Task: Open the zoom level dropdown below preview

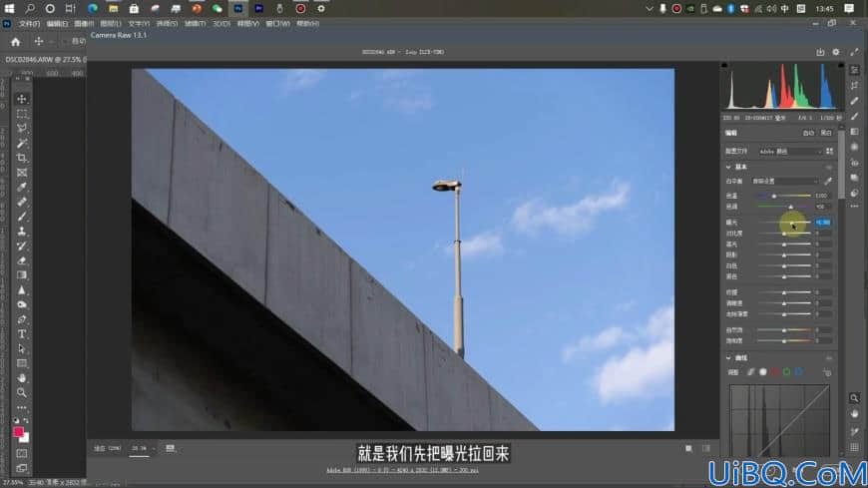Action: coord(143,449)
